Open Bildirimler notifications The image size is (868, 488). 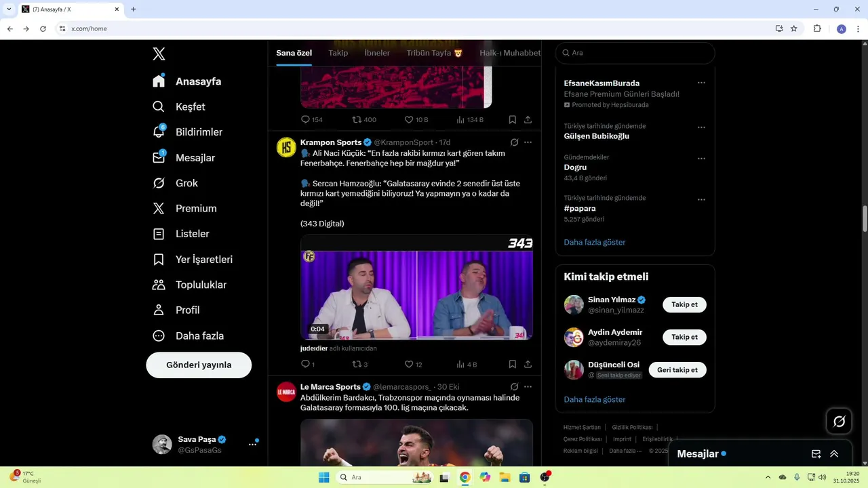click(188, 132)
